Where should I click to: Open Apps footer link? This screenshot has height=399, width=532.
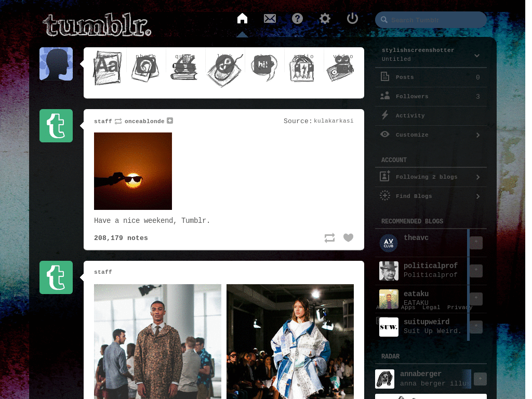click(x=408, y=307)
